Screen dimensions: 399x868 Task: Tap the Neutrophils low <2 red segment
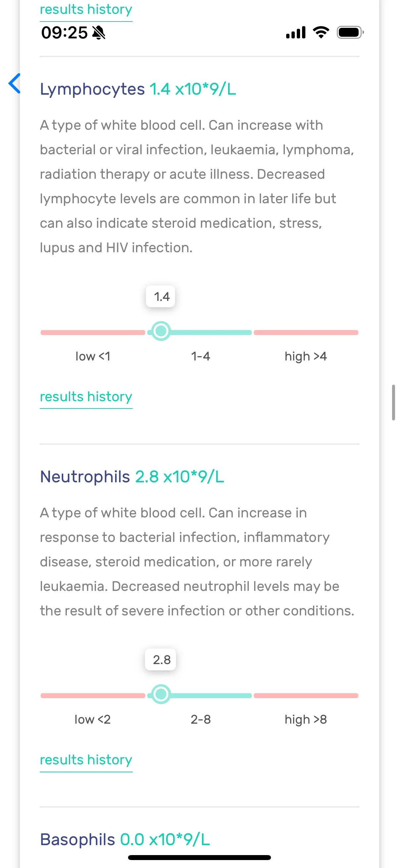[x=93, y=696]
